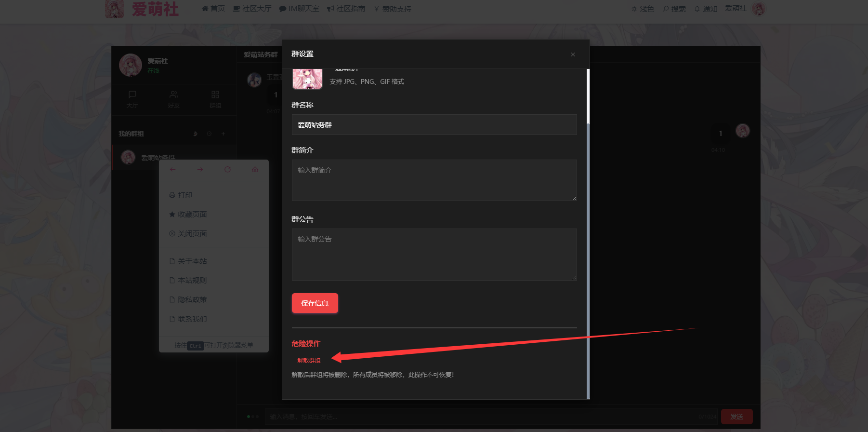Click the 群名称 group name input field
The height and width of the screenshot is (432, 868).
click(x=434, y=125)
